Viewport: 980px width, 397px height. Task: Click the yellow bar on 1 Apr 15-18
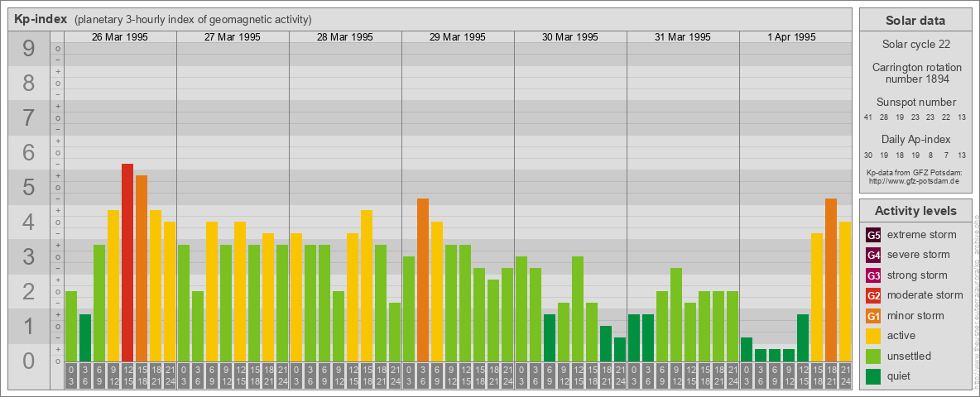pyautogui.click(x=817, y=297)
